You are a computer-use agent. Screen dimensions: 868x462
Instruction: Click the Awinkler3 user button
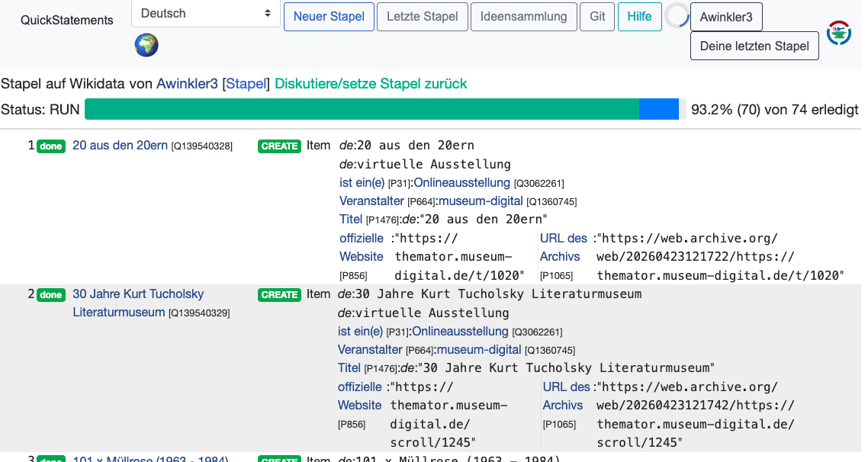tap(725, 17)
